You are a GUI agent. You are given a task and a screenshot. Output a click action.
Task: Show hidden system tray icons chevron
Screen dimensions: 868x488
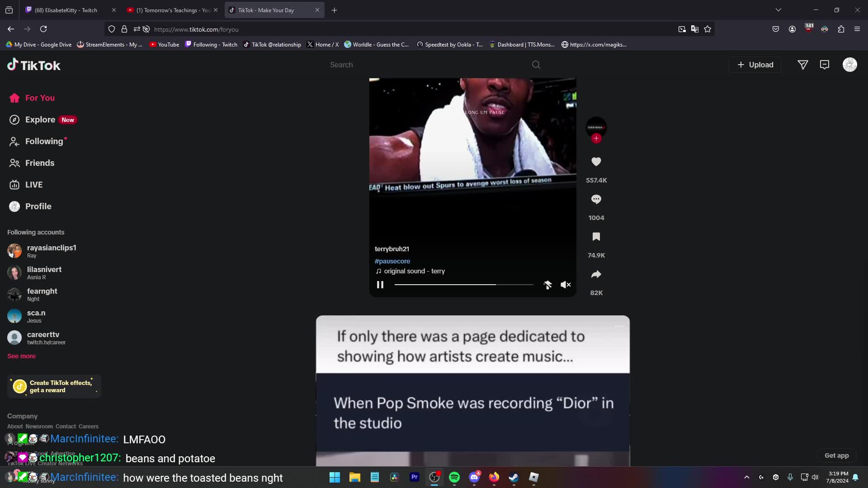pyautogui.click(x=747, y=477)
